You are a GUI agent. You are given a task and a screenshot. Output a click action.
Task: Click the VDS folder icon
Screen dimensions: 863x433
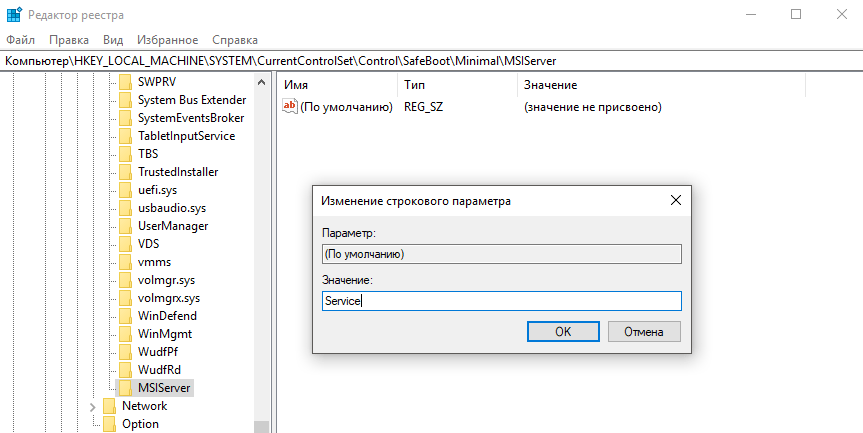click(x=125, y=244)
